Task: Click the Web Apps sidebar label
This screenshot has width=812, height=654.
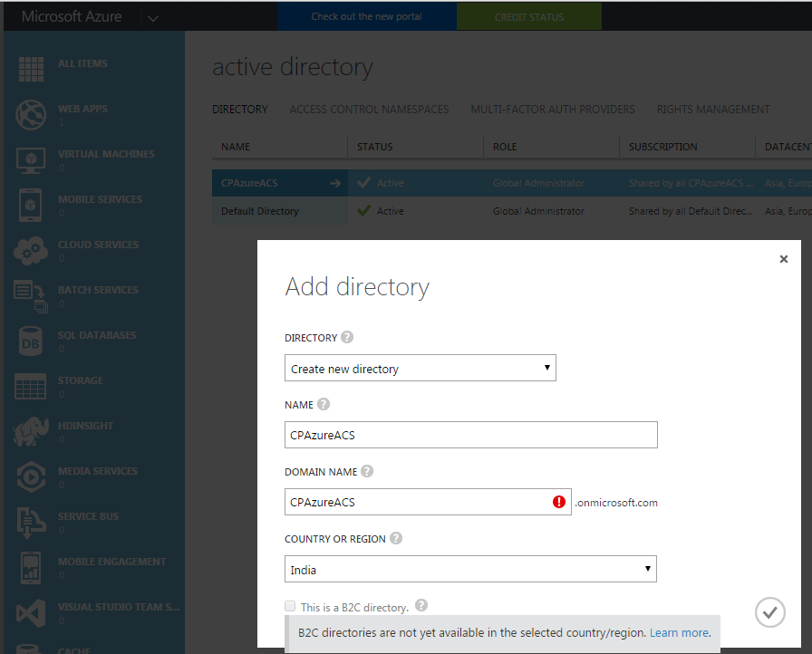Action: [82, 109]
